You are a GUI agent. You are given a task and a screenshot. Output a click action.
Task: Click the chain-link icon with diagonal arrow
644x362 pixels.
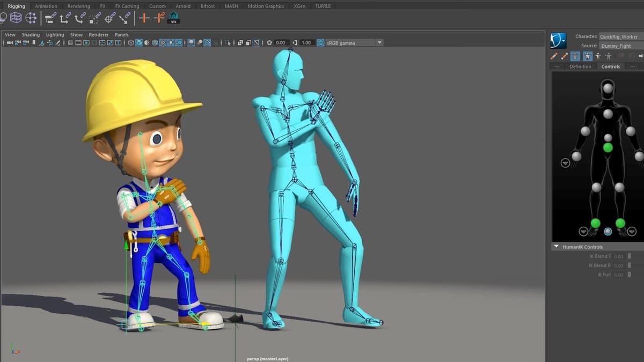[125, 18]
